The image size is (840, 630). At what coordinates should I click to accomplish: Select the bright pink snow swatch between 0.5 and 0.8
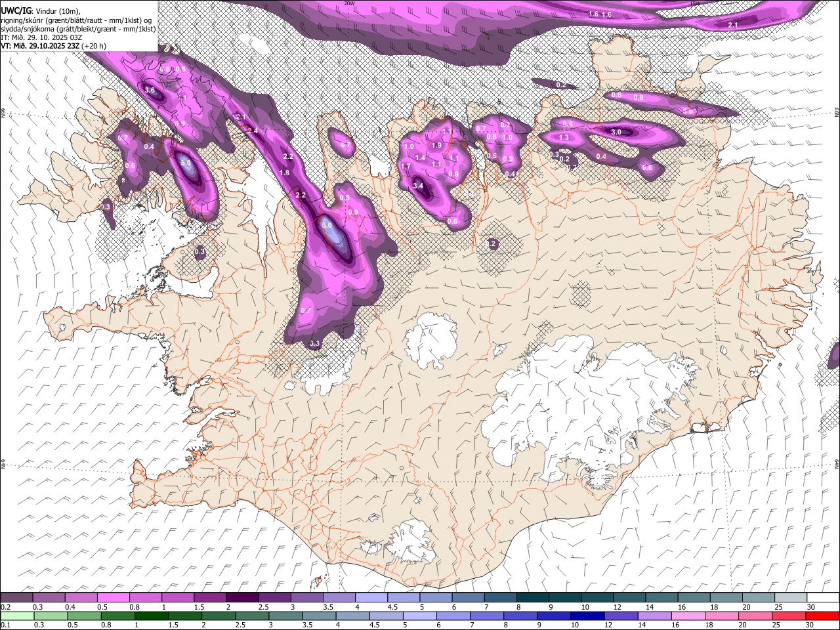(x=113, y=598)
